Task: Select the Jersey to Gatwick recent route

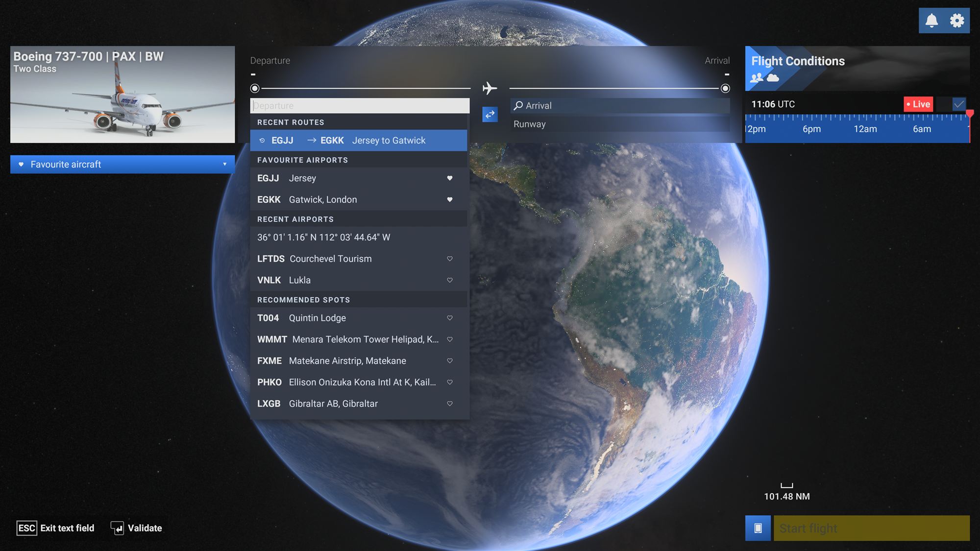Action: (x=359, y=141)
